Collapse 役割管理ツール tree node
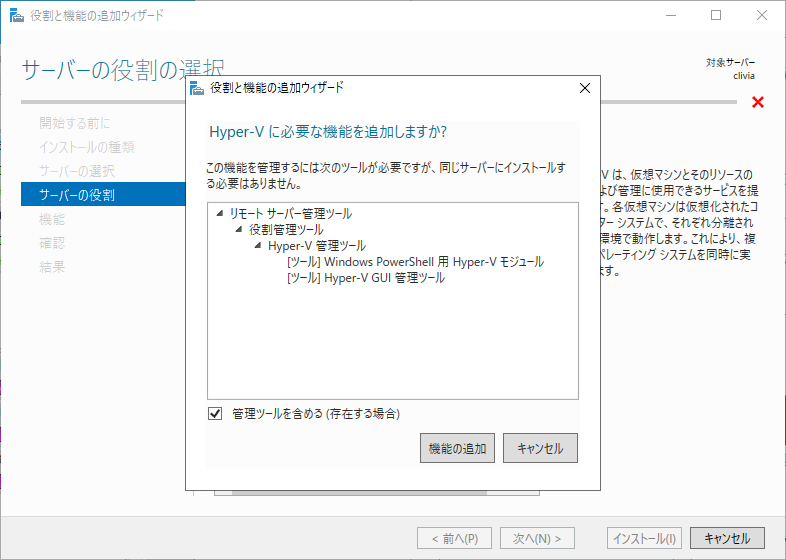This screenshot has width=786, height=560. [x=239, y=230]
